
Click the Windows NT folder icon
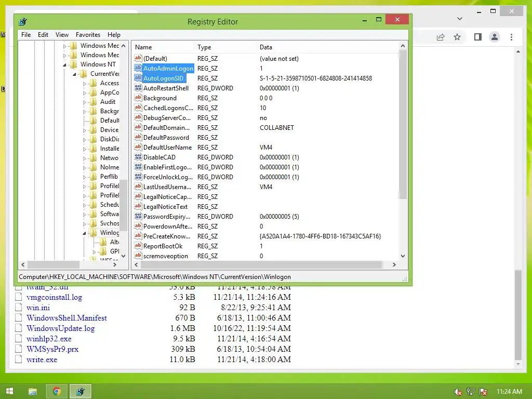click(74, 64)
